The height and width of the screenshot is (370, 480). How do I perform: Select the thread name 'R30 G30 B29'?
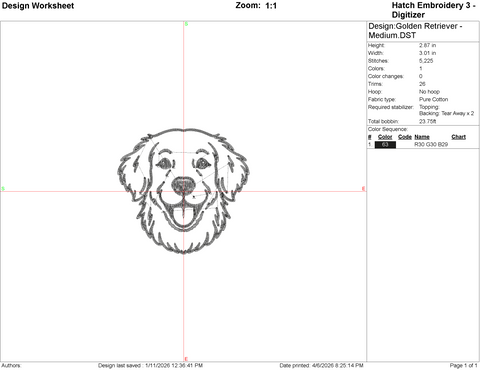tap(431, 145)
